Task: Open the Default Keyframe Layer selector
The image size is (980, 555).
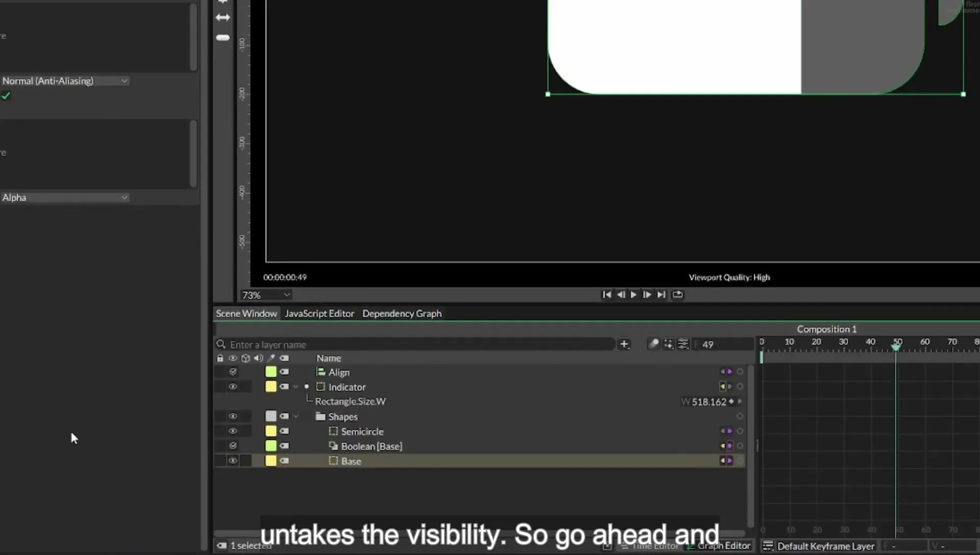Action: 819,546
